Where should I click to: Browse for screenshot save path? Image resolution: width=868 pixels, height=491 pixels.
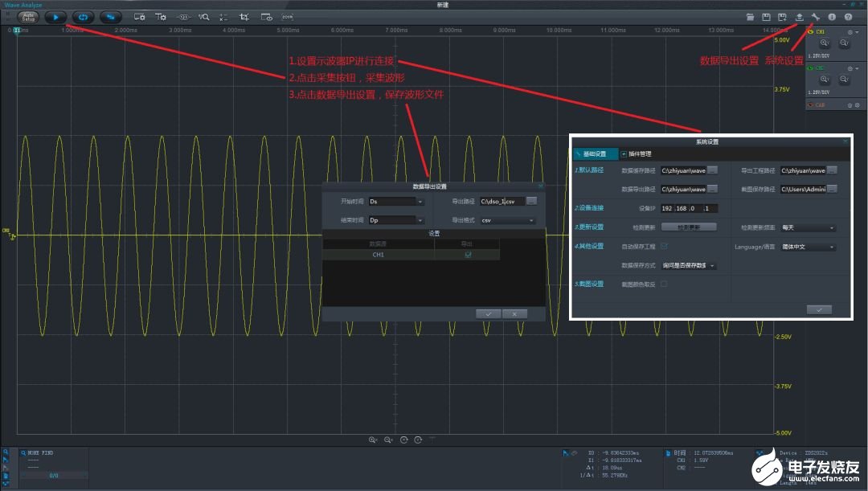pos(832,190)
